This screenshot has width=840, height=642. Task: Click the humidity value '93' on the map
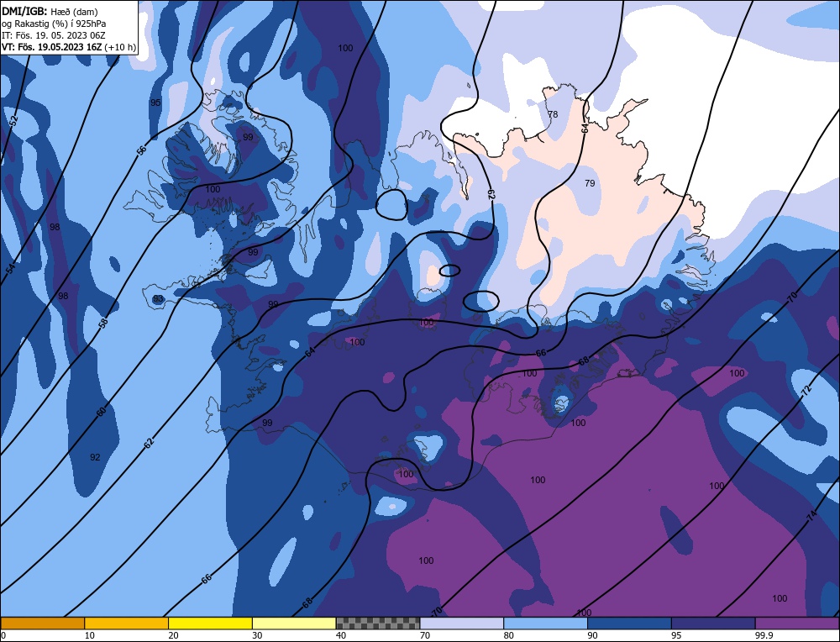click(158, 299)
